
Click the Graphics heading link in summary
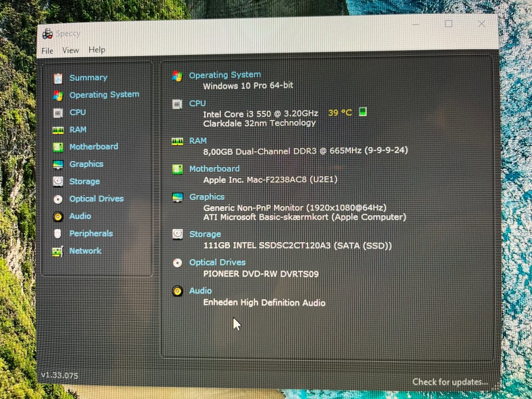pyautogui.click(x=207, y=197)
